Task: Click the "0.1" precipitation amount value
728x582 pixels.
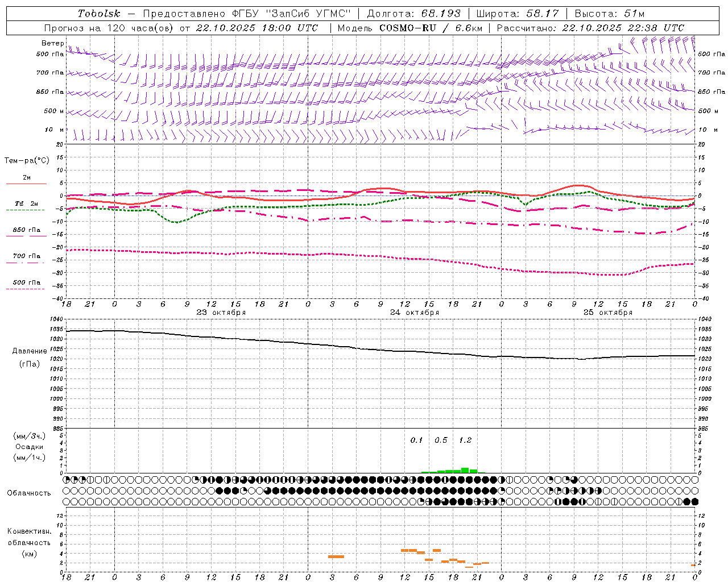Action: tap(417, 440)
